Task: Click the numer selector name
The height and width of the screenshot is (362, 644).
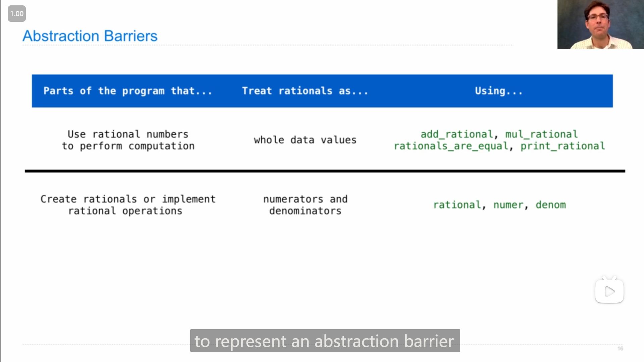Action: tap(508, 205)
